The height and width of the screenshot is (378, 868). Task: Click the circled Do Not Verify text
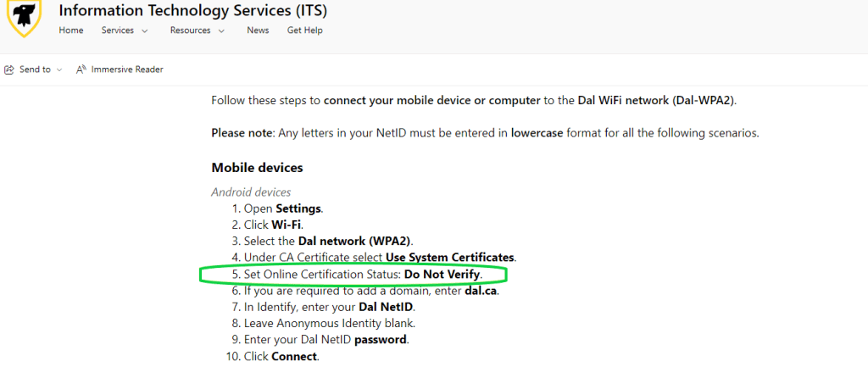pyautogui.click(x=442, y=275)
